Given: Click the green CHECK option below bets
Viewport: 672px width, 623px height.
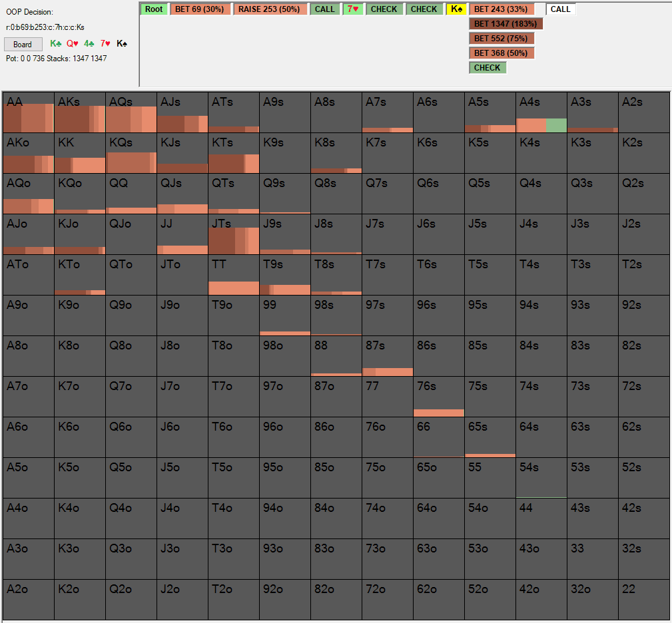Looking at the screenshot, I should point(488,68).
